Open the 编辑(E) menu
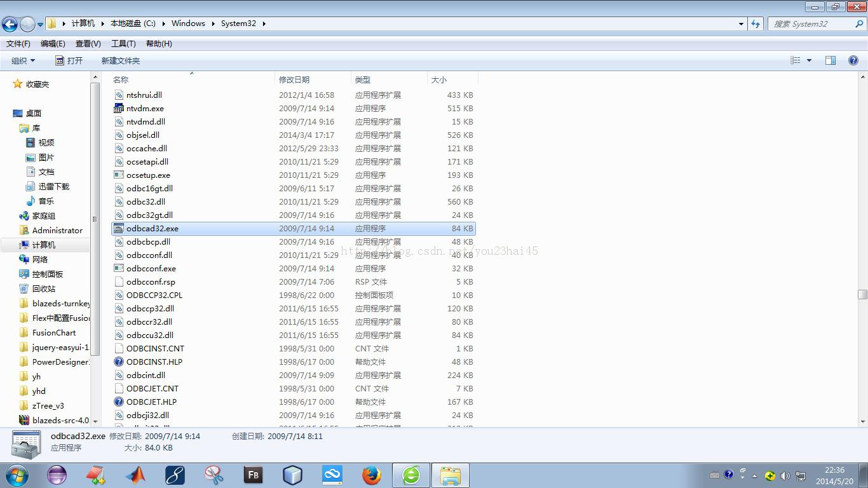The height and width of the screenshot is (488, 868). click(x=53, y=44)
